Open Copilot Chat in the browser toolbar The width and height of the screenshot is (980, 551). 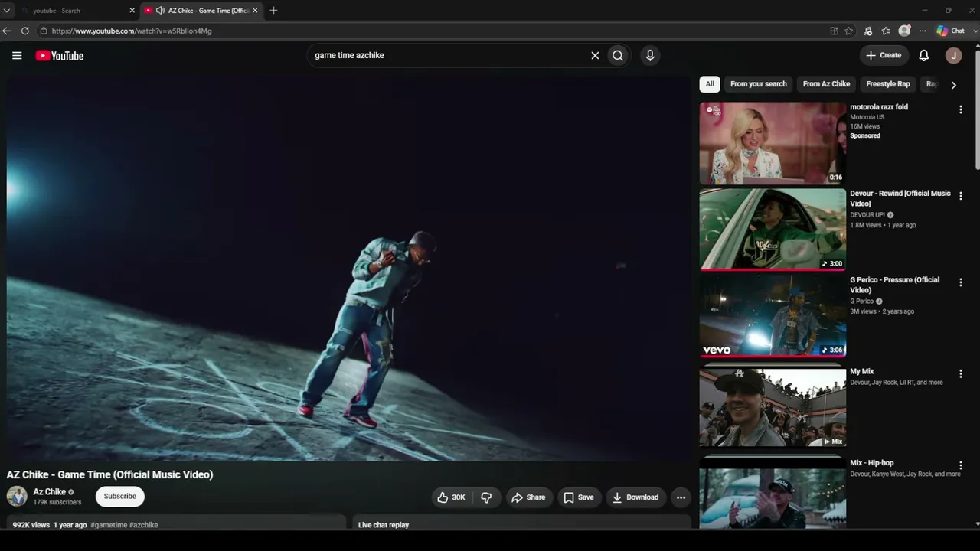point(951,31)
